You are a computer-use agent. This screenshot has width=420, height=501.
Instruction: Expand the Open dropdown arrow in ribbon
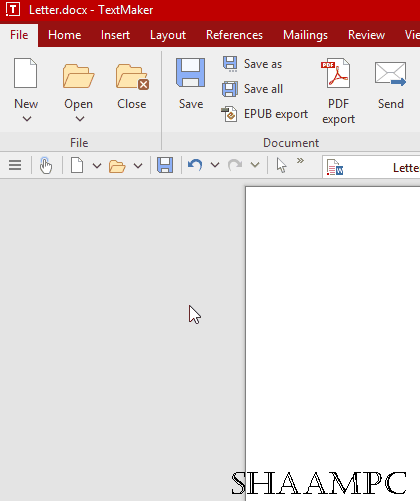(x=80, y=119)
